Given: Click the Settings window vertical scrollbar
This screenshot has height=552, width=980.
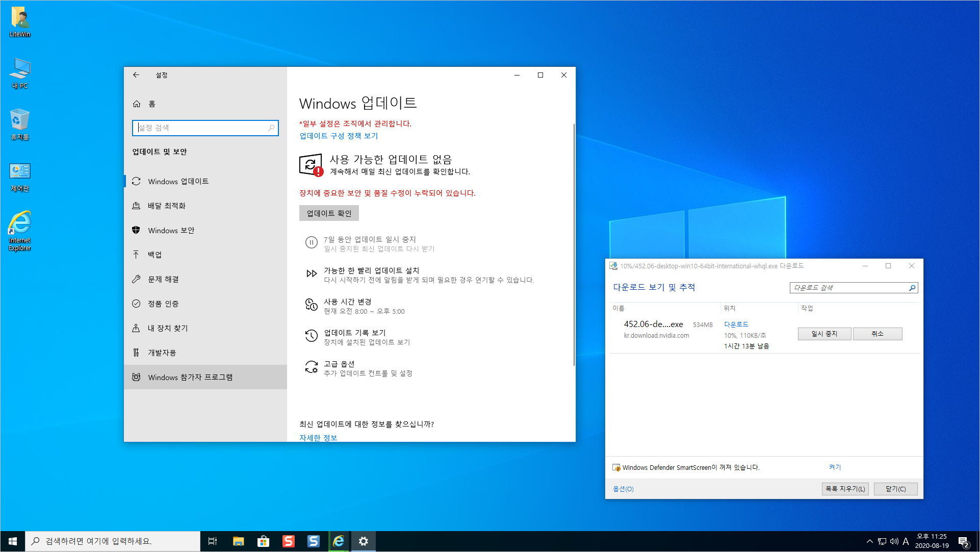Looking at the screenshot, I should [x=574, y=245].
